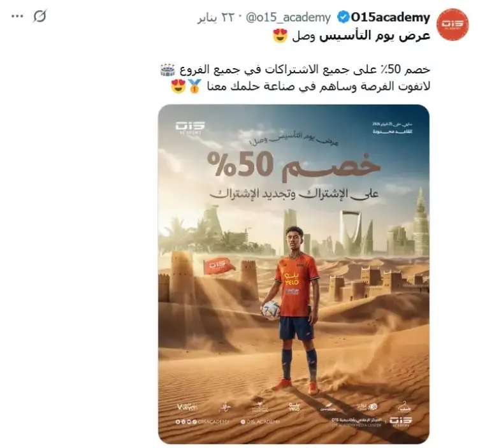
Task: Click the gold medal emoji in tweet text
Action: (194, 86)
